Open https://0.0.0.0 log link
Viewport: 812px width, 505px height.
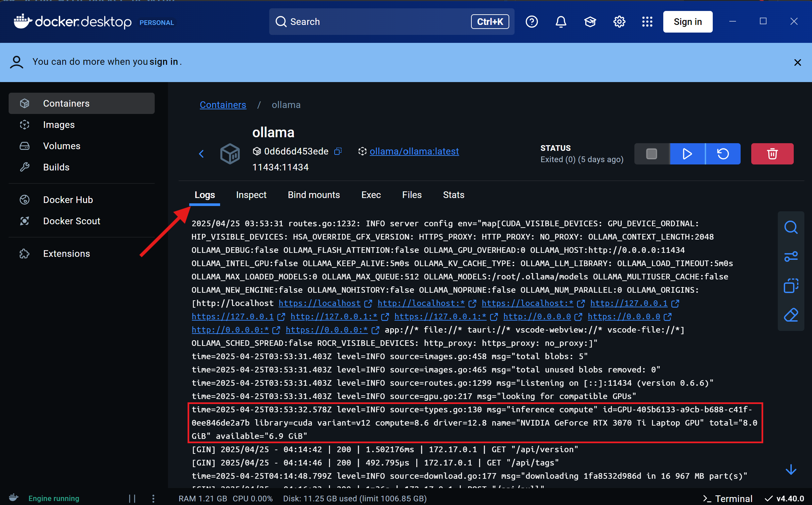(624, 317)
